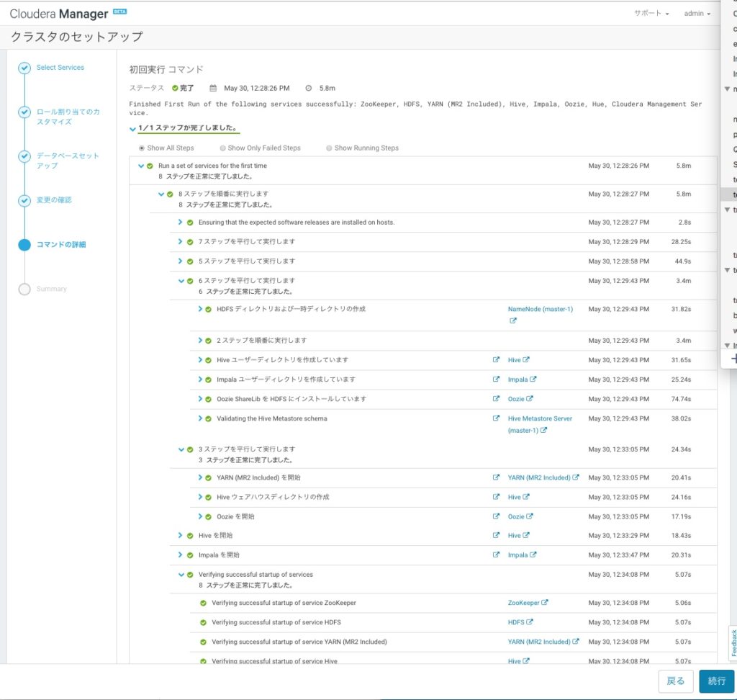Open the NameNode (master-1) link
The image size is (737, 700).
coord(541,309)
